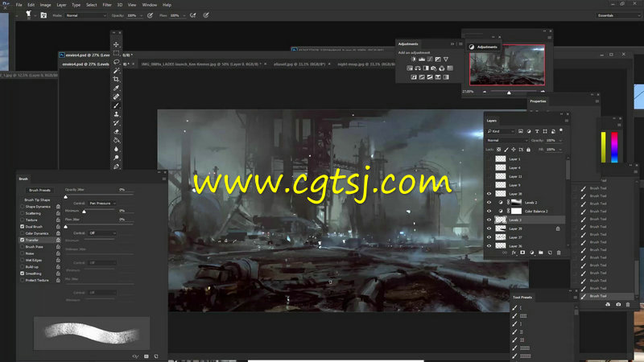Select the Eraser tool
Viewport: 644px width, 362px height.
(116, 132)
